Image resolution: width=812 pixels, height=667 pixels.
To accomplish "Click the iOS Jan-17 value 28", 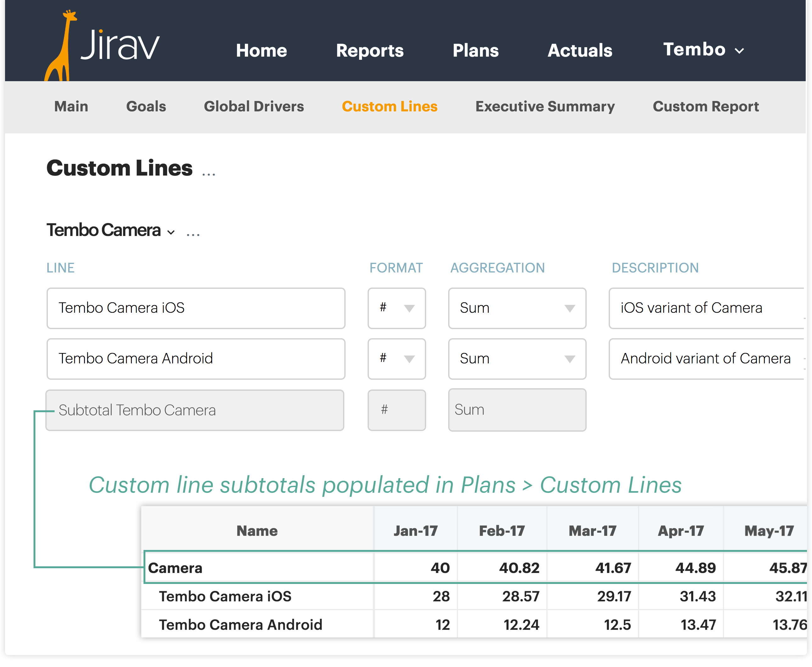I will pyautogui.click(x=441, y=596).
